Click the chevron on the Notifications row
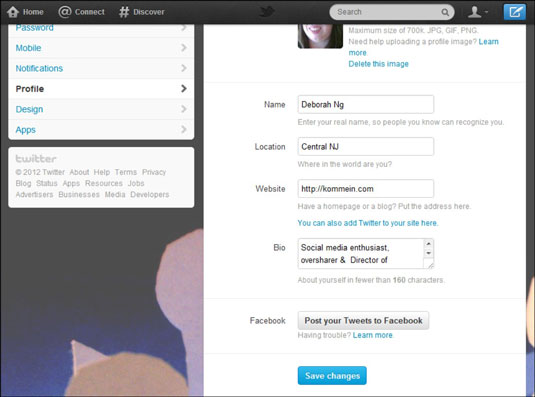The image size is (535, 397). pyautogui.click(x=184, y=68)
